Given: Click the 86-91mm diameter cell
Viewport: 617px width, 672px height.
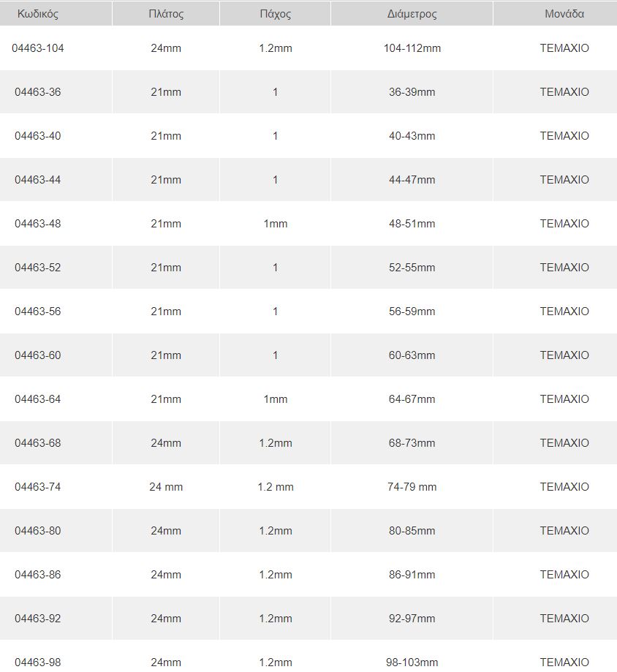Looking at the screenshot, I should pyautogui.click(x=412, y=575).
